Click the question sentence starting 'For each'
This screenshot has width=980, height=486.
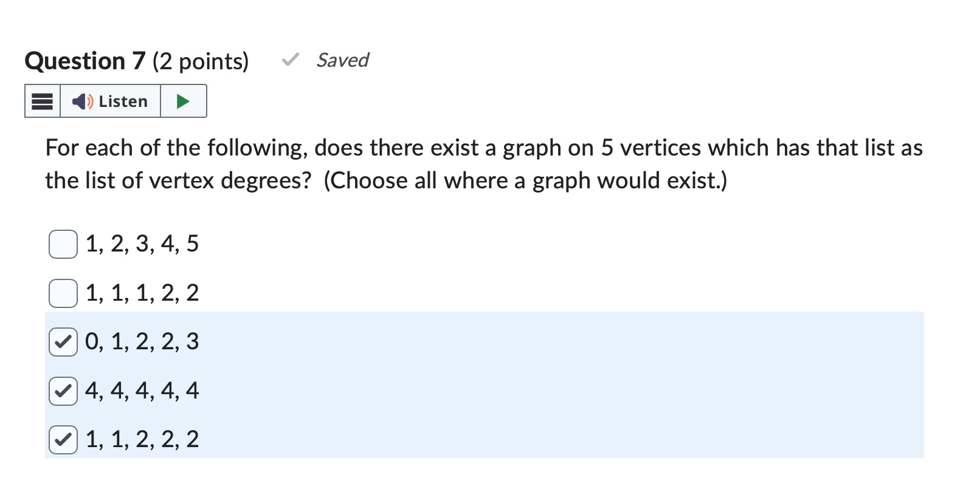tap(484, 164)
